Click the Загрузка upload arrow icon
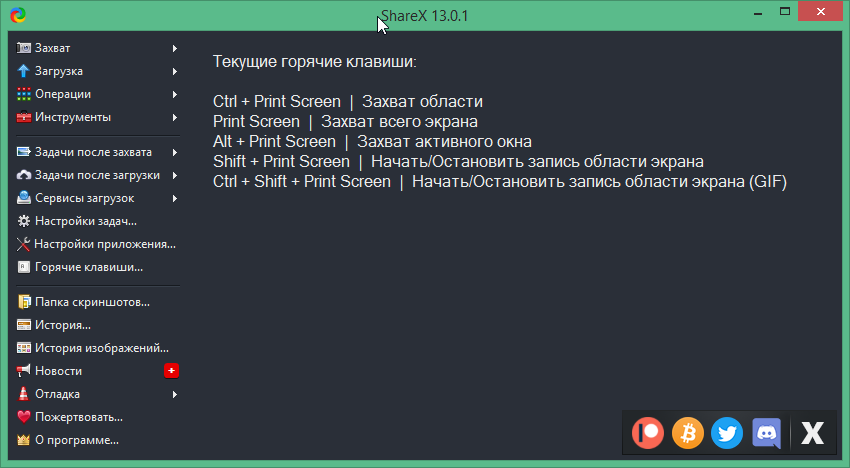 (25, 71)
